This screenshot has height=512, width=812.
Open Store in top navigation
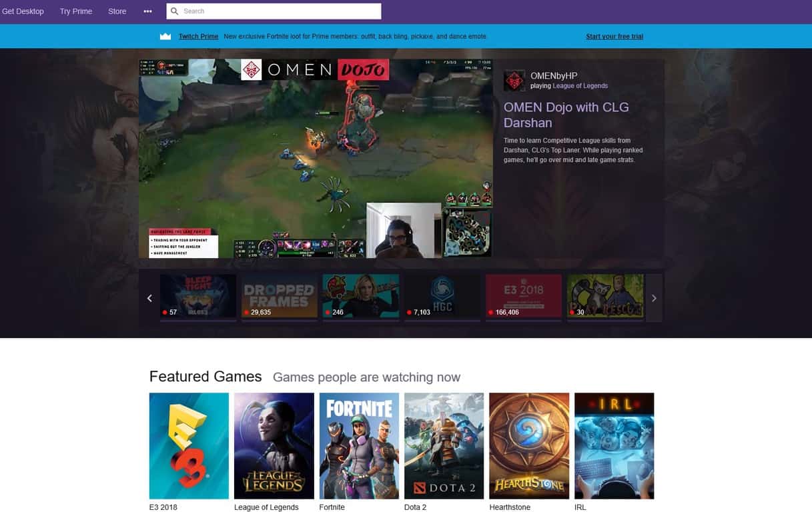117,11
